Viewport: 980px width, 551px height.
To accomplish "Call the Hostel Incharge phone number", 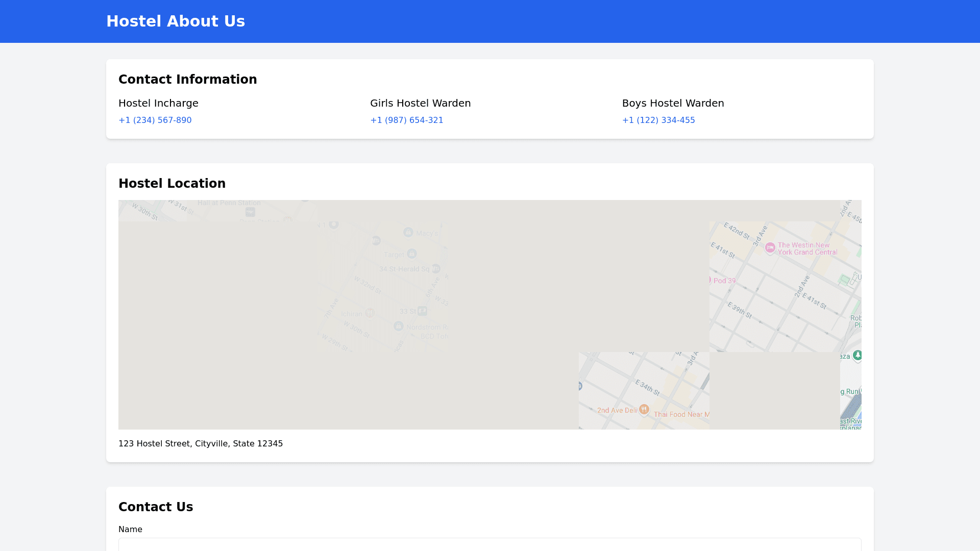I will click(155, 120).
